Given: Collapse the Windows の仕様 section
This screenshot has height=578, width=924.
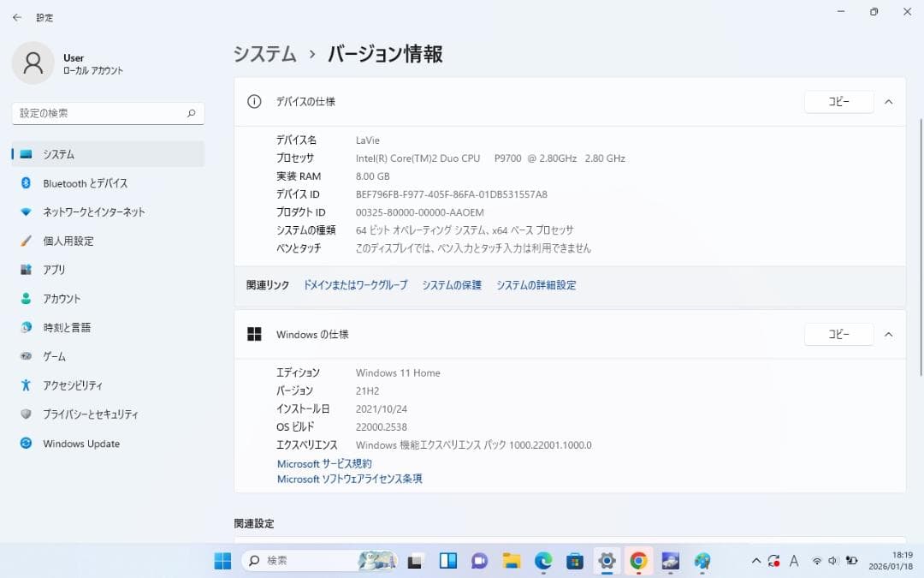Looking at the screenshot, I should click(888, 334).
